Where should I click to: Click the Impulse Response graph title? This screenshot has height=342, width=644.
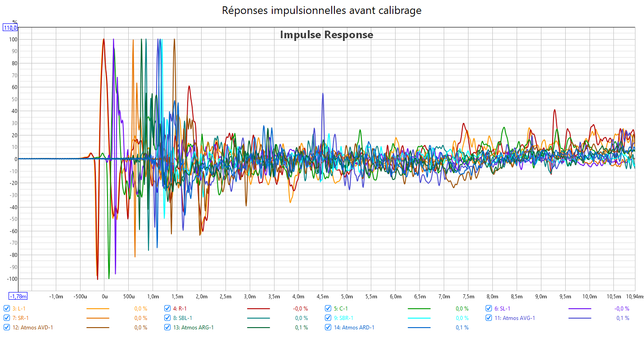326,35
